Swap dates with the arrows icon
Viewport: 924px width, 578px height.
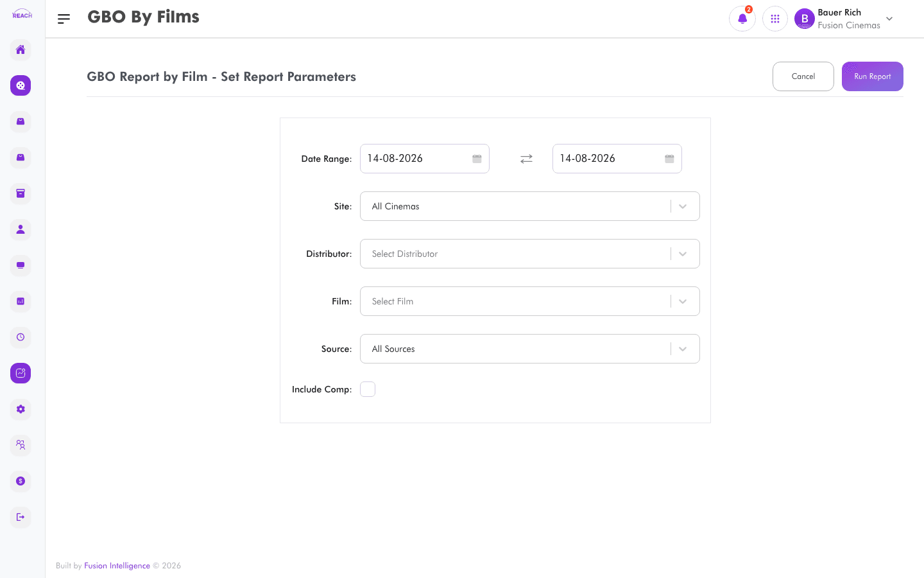pos(526,159)
